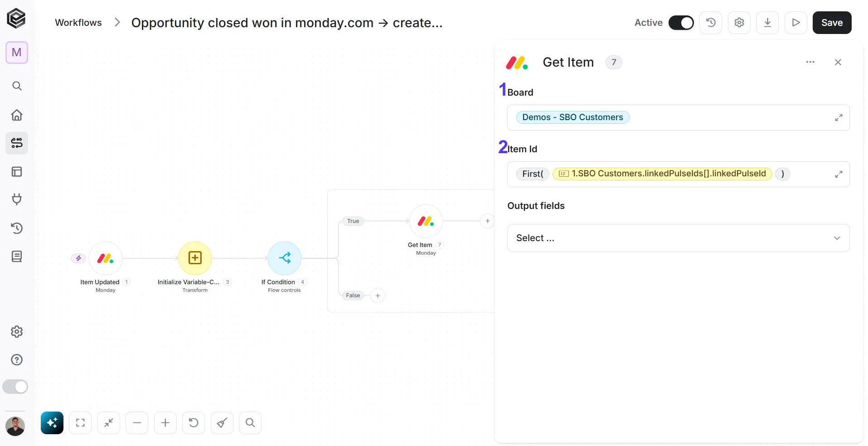This screenshot has height=446, width=868.
Task: Open the connections plug icon in sidebar
Action: pyautogui.click(x=17, y=199)
